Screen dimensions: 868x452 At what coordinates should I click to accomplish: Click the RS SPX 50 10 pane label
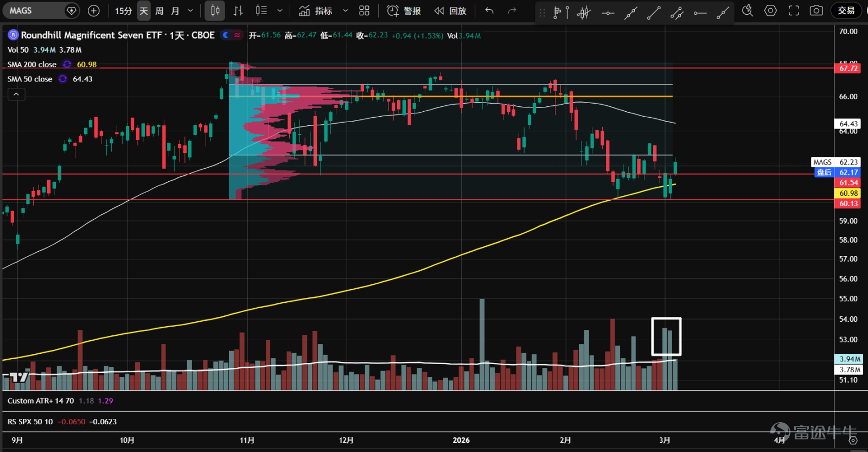click(x=30, y=422)
